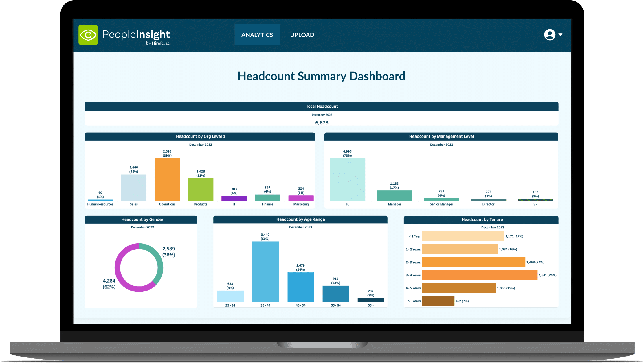Select the 1 - 2 Years tenure bar
644x363 pixels.
pyautogui.click(x=460, y=249)
